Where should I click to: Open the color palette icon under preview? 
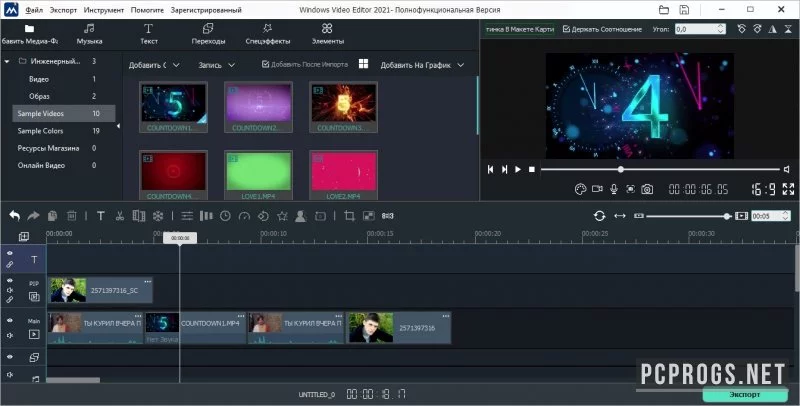point(581,189)
